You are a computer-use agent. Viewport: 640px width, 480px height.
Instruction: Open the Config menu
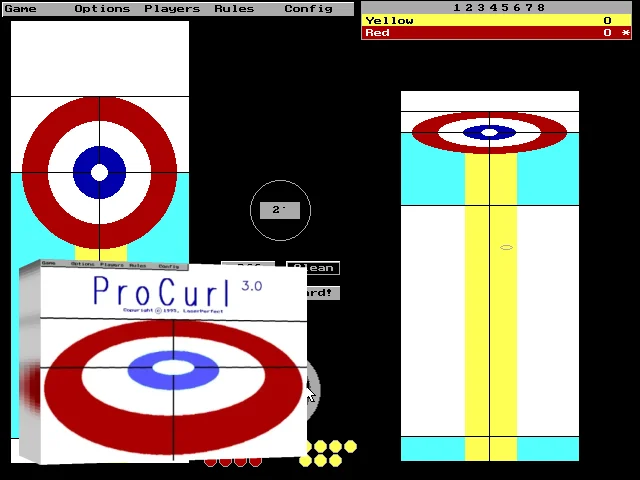(308, 9)
